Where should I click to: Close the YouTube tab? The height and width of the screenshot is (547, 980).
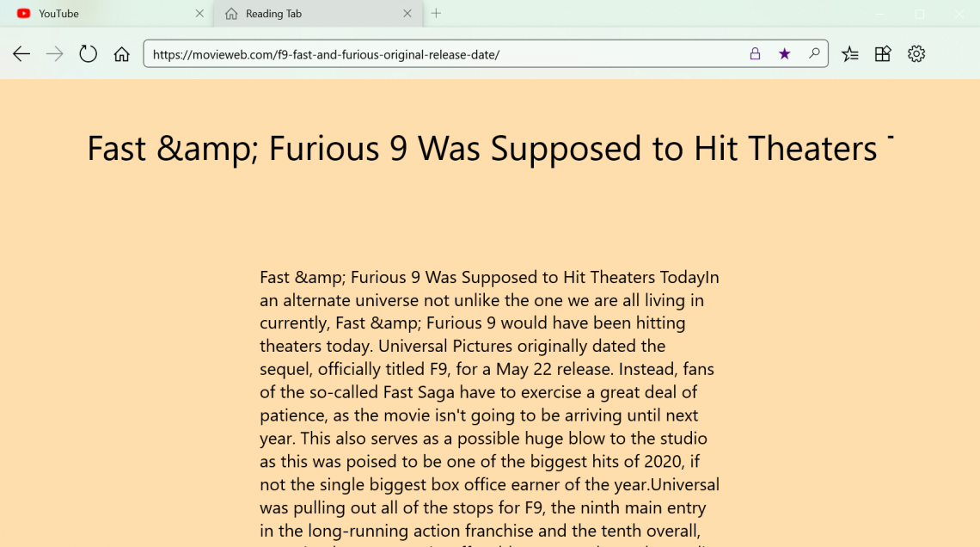[x=199, y=14]
